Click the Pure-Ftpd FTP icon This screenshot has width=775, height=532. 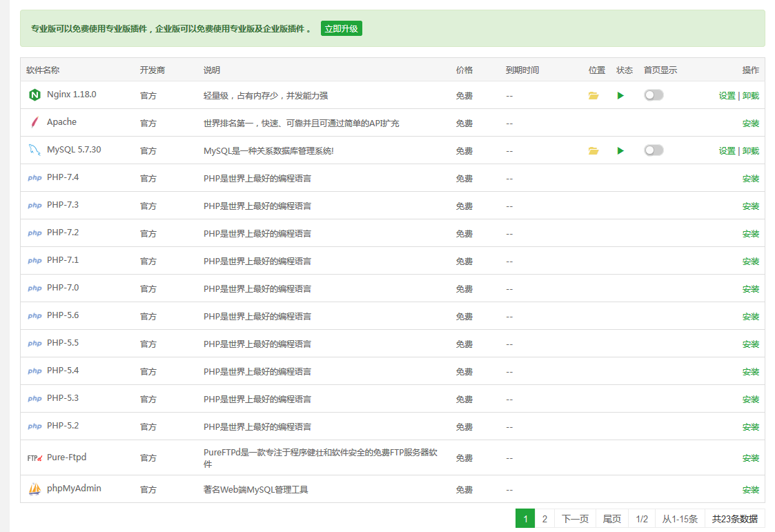point(35,458)
